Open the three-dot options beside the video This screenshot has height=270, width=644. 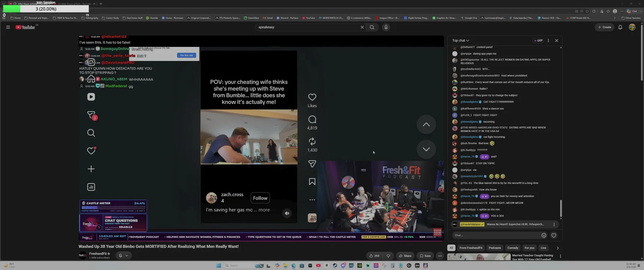click(x=312, y=200)
